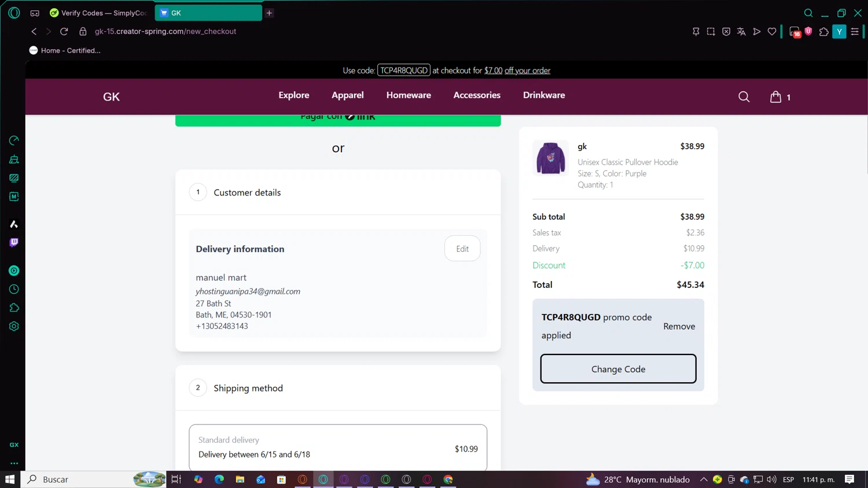Open extension with 16 badge
The height and width of the screenshot is (488, 868).
pos(795,32)
